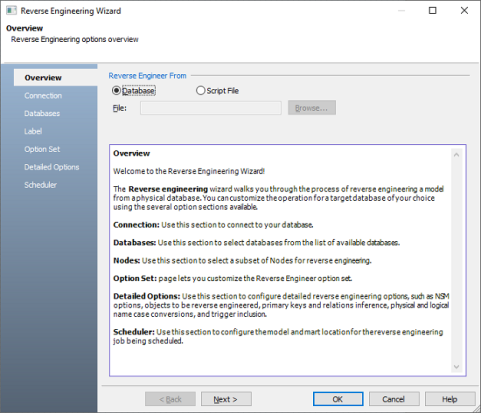Go to the Scheduler section
This screenshot has height=413, width=481.
point(40,185)
